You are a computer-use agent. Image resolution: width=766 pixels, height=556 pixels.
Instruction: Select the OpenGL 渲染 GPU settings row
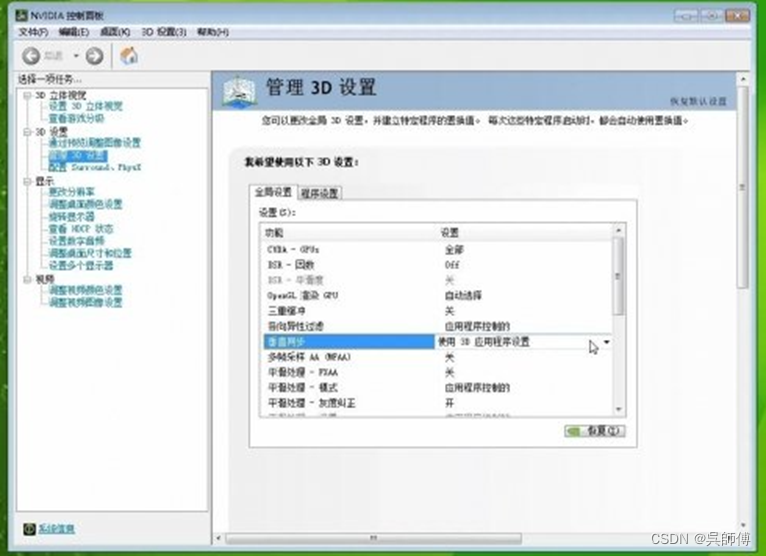[x=437, y=296]
